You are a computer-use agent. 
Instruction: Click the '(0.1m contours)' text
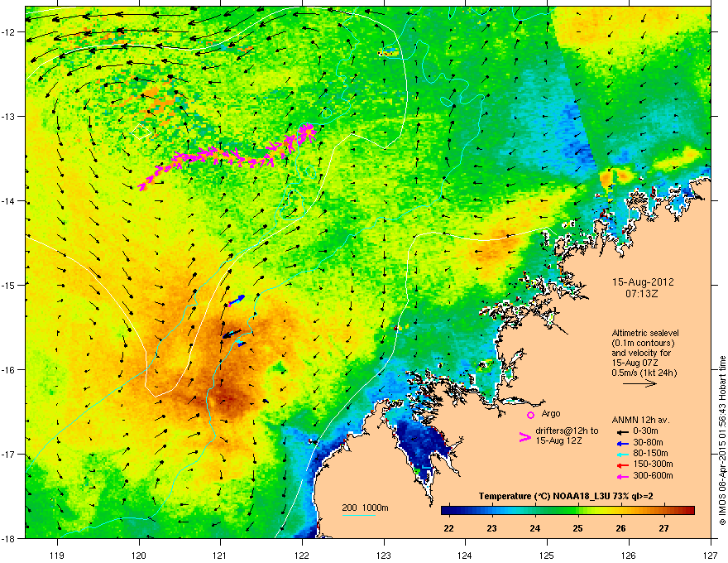click(643, 344)
